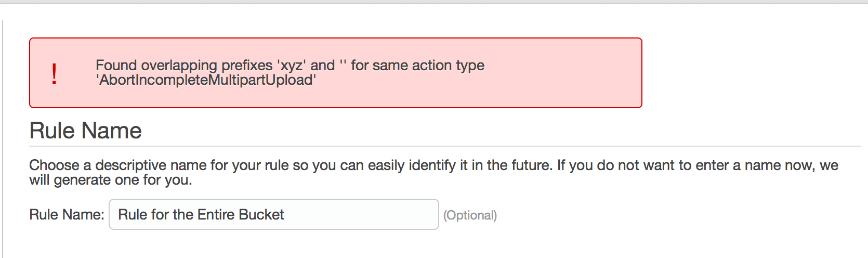This screenshot has width=868, height=258.
Task: Click the "(Optional)" hint beside the field
Action: click(x=470, y=215)
